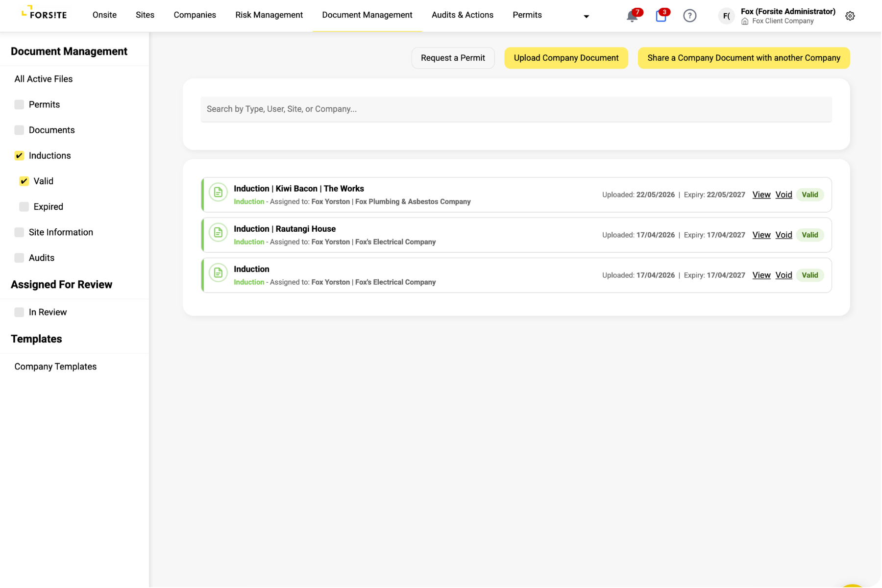
Task: Open Audits & Actions menu
Action: click(463, 15)
